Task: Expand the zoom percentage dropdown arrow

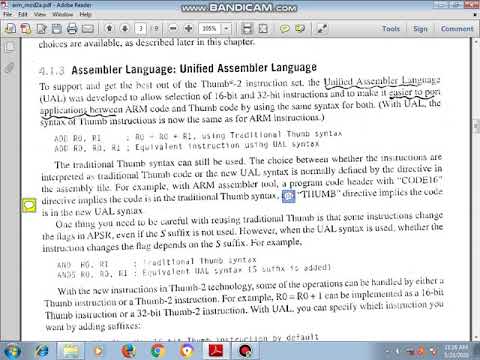Action: (x=227, y=28)
